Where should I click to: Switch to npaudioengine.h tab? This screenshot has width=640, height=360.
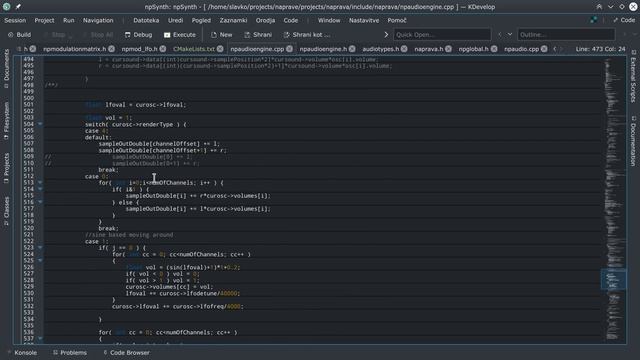click(323, 49)
